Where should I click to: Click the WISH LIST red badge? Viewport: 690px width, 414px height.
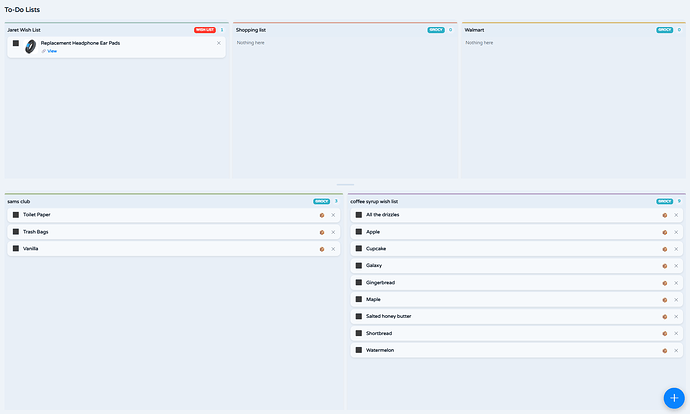point(205,30)
